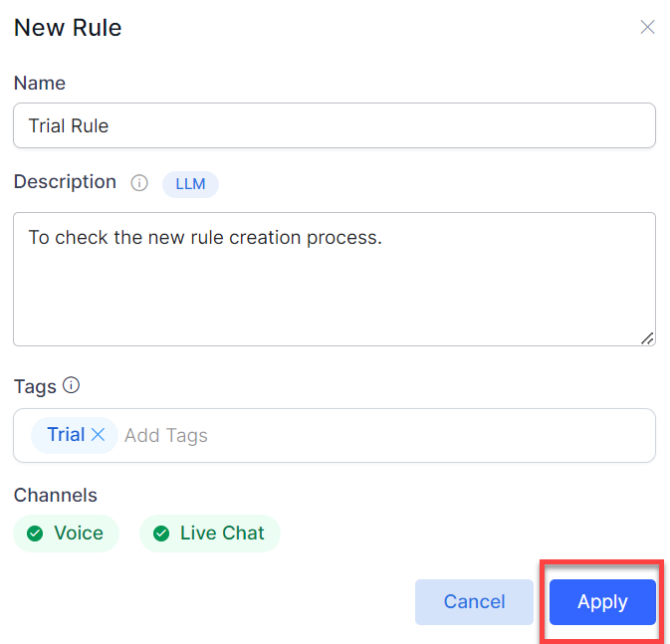Click the green checkmark on Voice
This screenshot has width=670, height=644.
click(x=35, y=534)
